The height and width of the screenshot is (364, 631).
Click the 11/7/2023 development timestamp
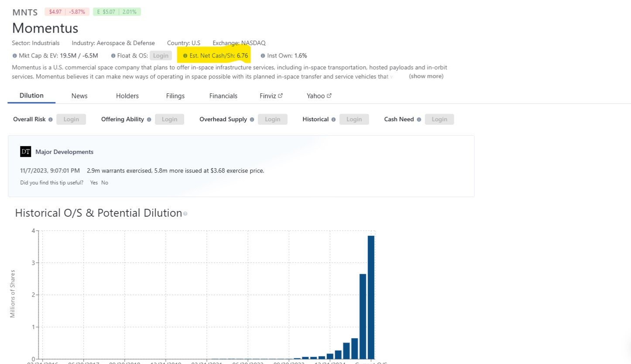[50, 170]
